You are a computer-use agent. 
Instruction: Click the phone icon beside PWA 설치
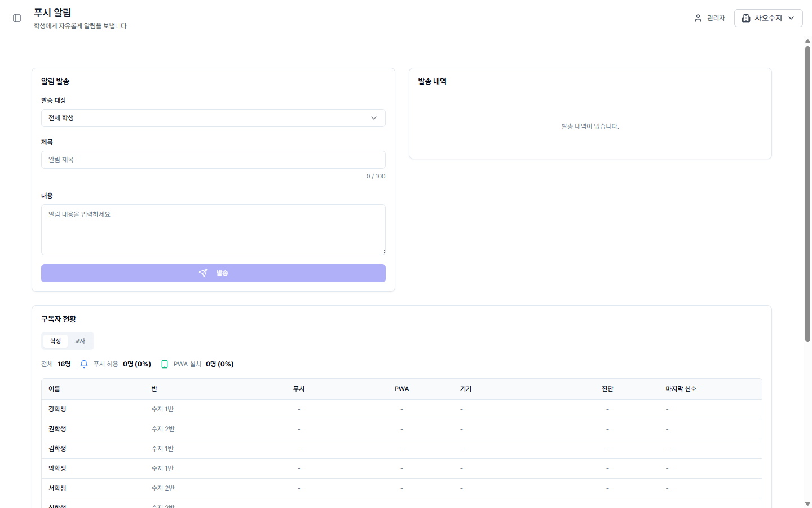click(165, 364)
